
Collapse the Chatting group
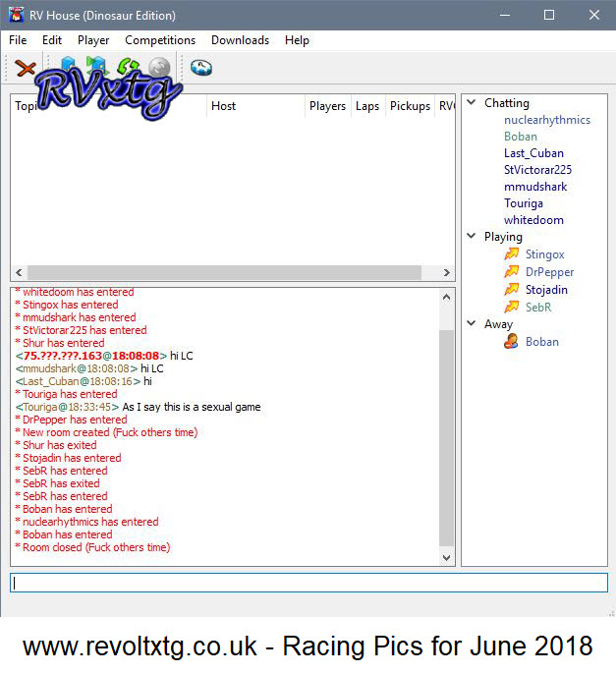472,102
